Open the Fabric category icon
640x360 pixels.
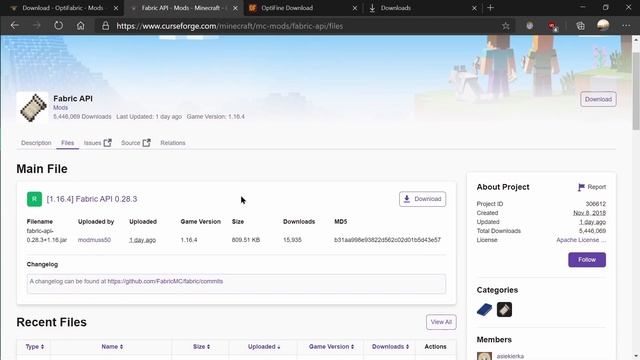504,309
